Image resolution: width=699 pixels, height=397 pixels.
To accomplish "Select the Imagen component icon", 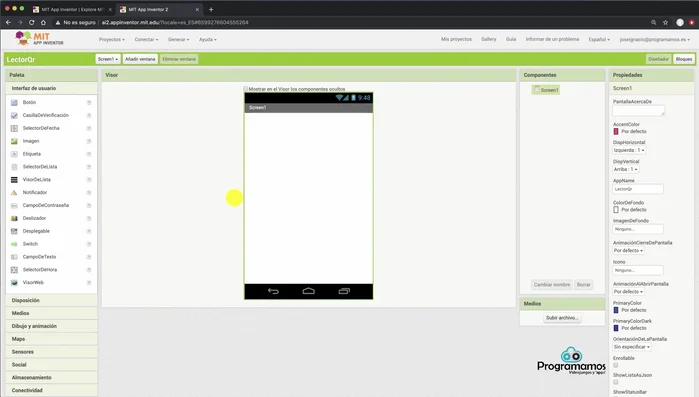I will pyautogui.click(x=14, y=141).
